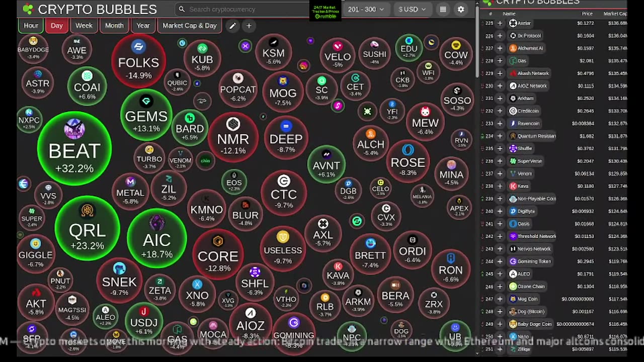This screenshot has width=644, height=362.
Task: Select the POPCAT bubble
Action: point(238,89)
